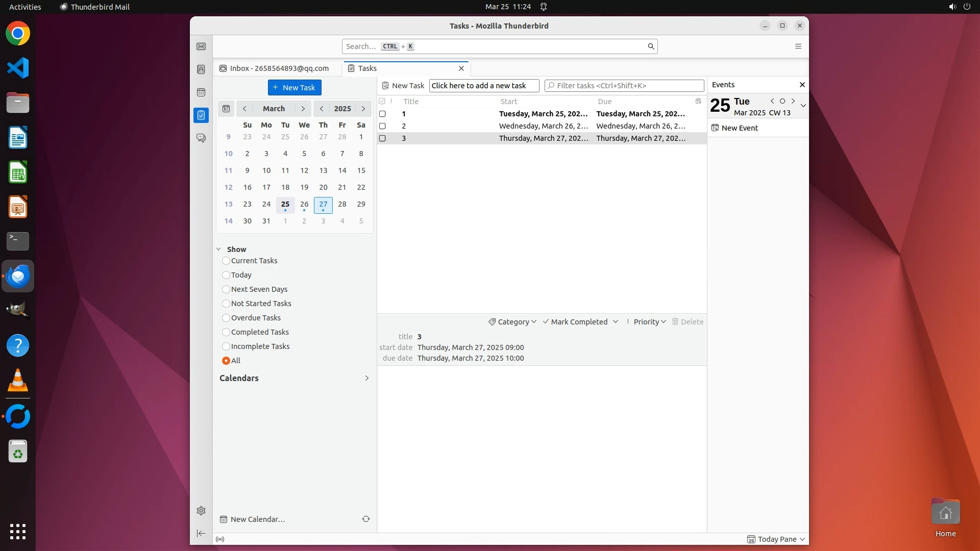Expand the Calendars section

(x=366, y=378)
